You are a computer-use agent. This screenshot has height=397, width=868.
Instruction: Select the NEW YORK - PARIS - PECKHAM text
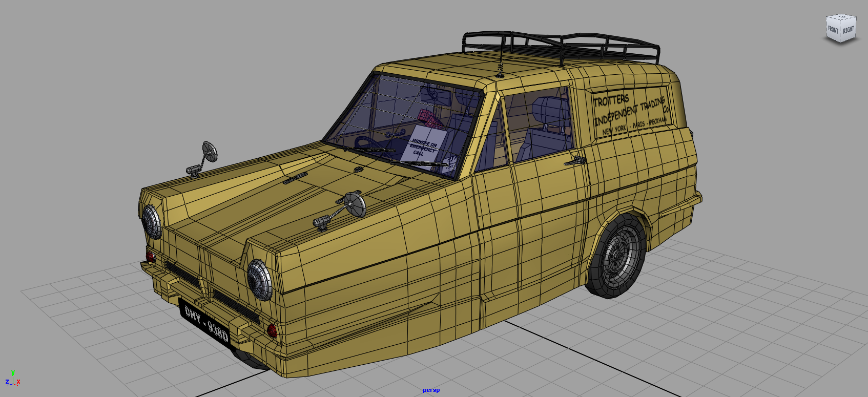tap(634, 126)
